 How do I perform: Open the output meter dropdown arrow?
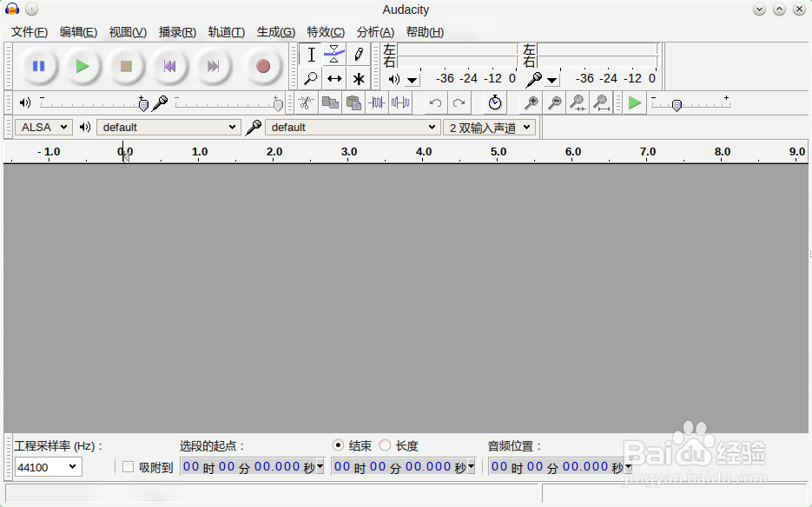tap(413, 80)
